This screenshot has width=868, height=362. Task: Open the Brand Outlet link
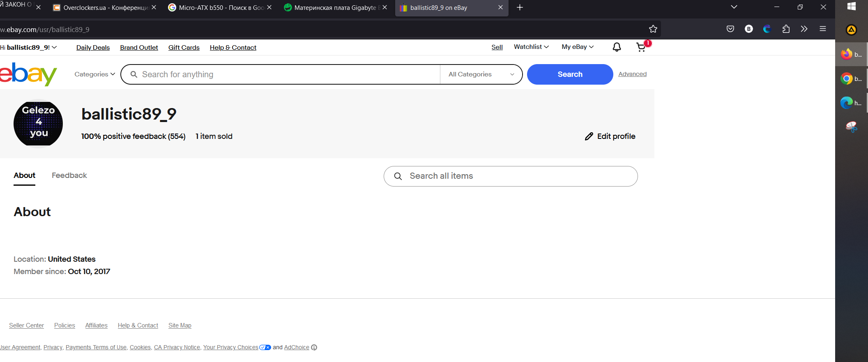pyautogui.click(x=139, y=48)
